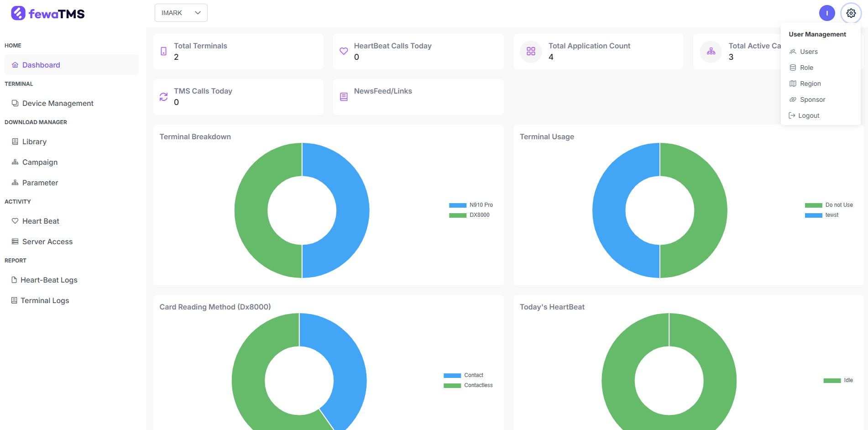Toggle DX8000 legend swatch

click(x=458, y=215)
